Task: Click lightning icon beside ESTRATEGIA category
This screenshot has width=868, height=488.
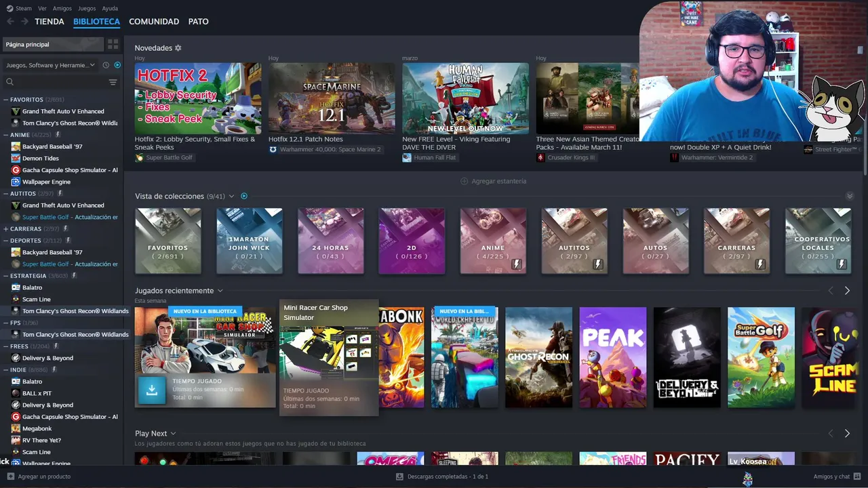Action: coord(74,276)
